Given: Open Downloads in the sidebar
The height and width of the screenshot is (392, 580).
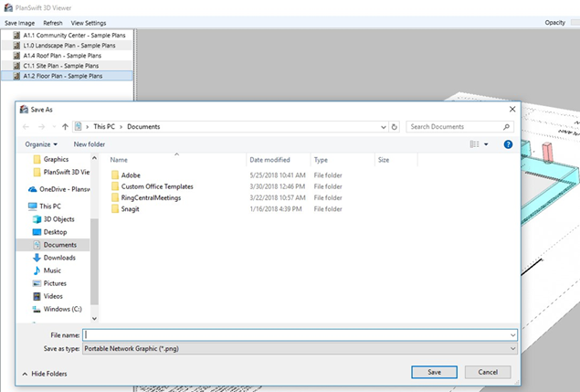Looking at the screenshot, I should (x=54, y=258).
